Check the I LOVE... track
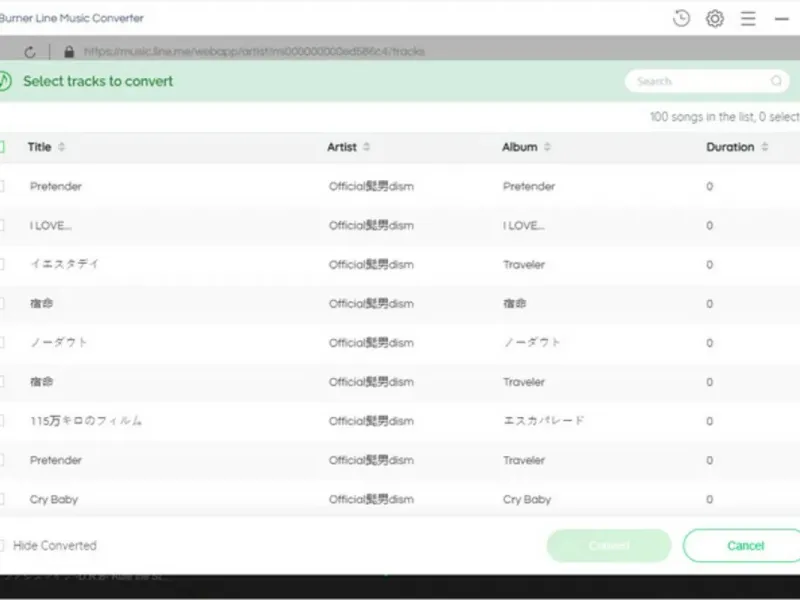Screen dimensions: 800x600 click(2, 225)
